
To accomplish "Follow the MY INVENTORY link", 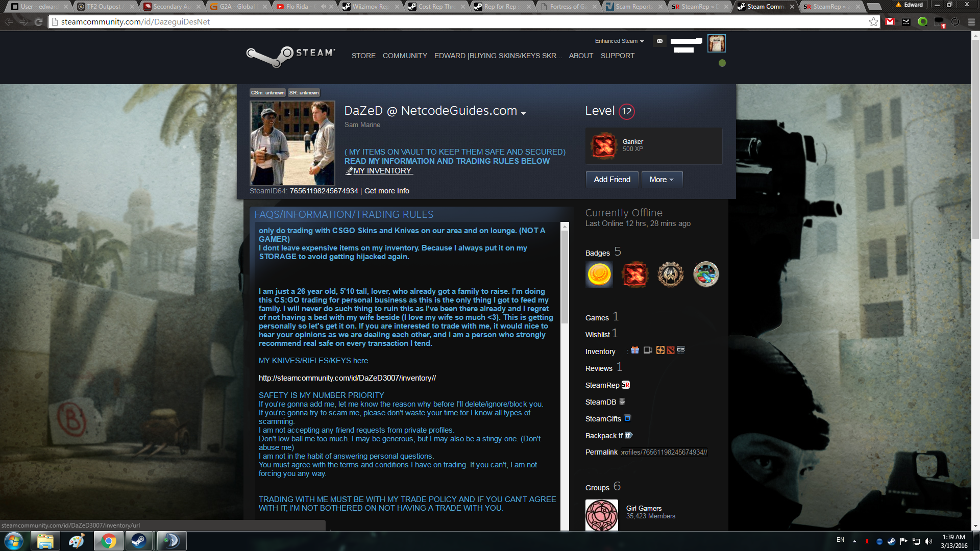I will tap(382, 171).
